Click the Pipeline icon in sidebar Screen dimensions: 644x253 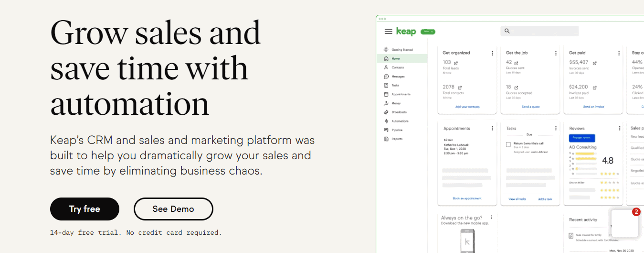coord(386,130)
